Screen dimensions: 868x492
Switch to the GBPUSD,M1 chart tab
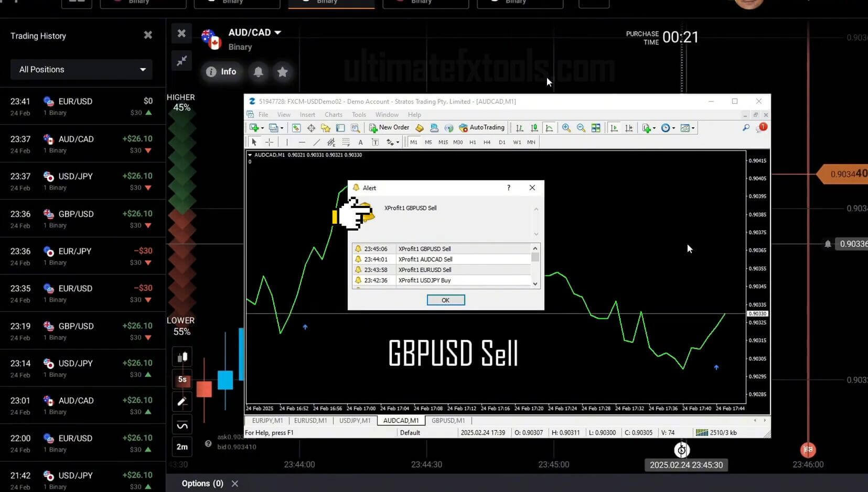pos(448,420)
